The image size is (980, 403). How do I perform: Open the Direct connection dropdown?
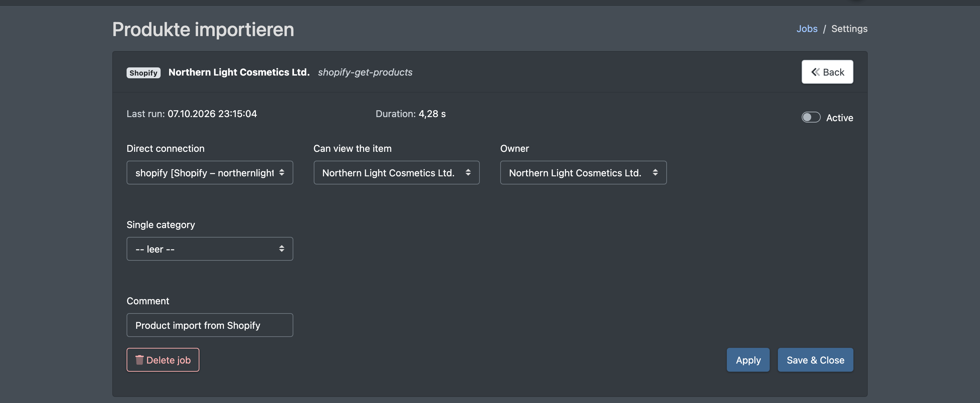(210, 173)
